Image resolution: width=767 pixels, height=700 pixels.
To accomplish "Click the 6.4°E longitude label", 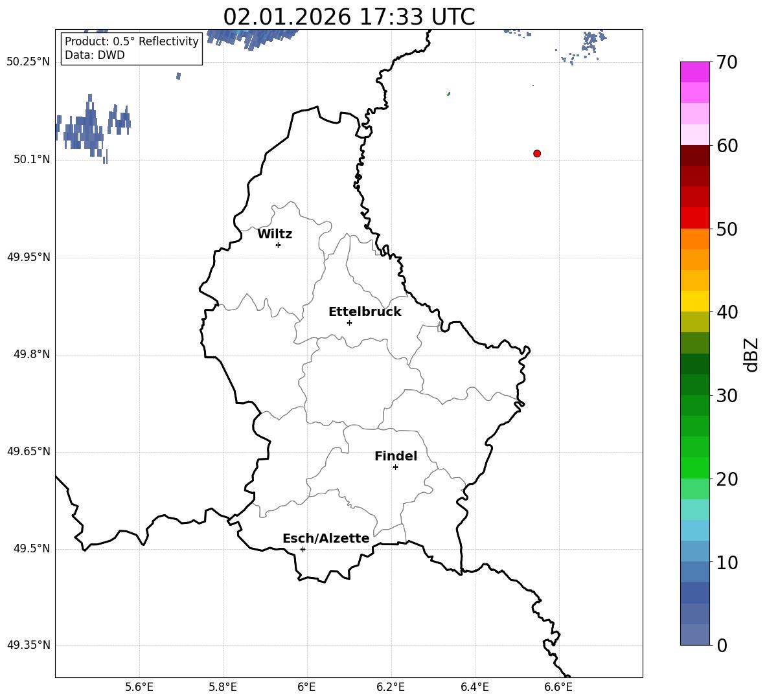I will (474, 687).
